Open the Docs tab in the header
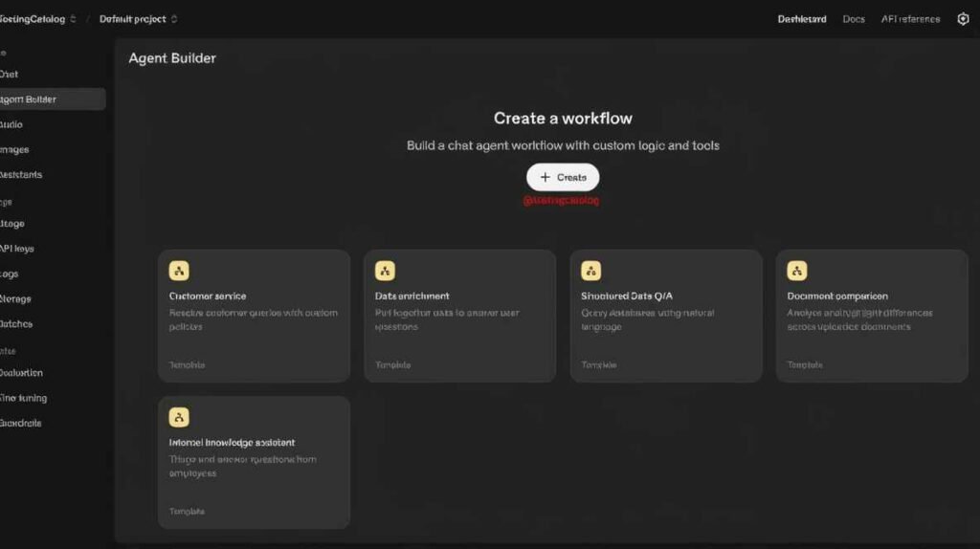The image size is (980, 549). (x=854, y=19)
